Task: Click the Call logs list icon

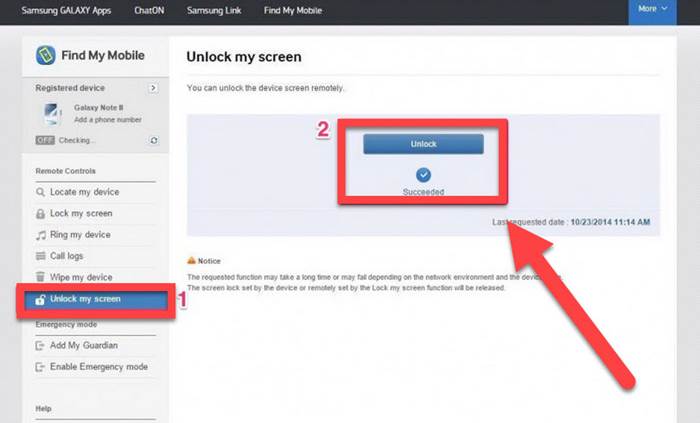Action: point(40,256)
